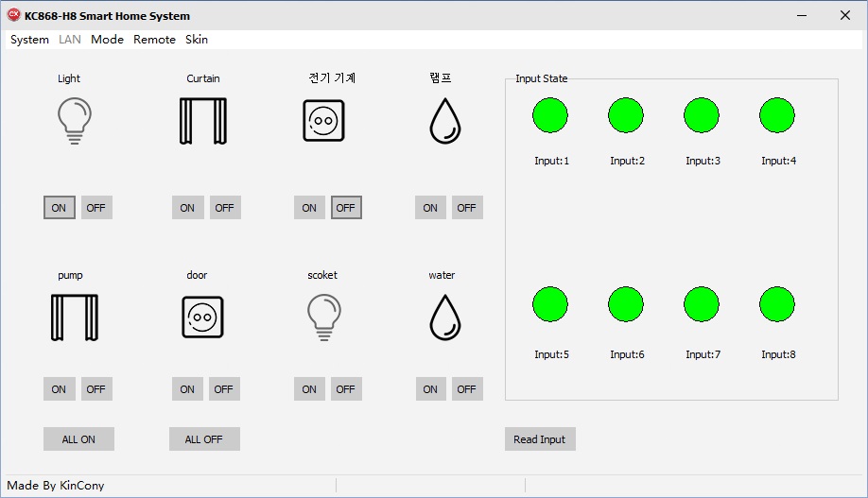Turn OFF the door output
Image resolution: width=868 pixels, height=498 pixels.
223,388
